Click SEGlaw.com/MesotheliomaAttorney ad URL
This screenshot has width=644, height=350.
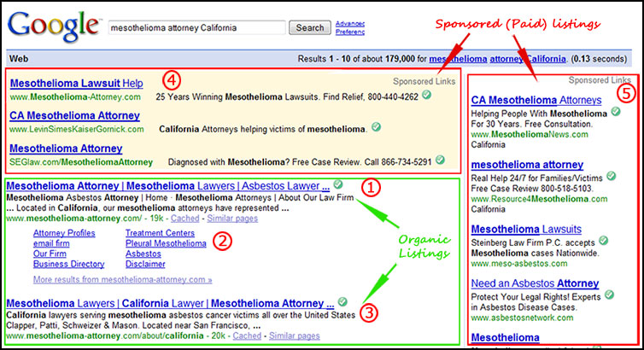(81, 162)
